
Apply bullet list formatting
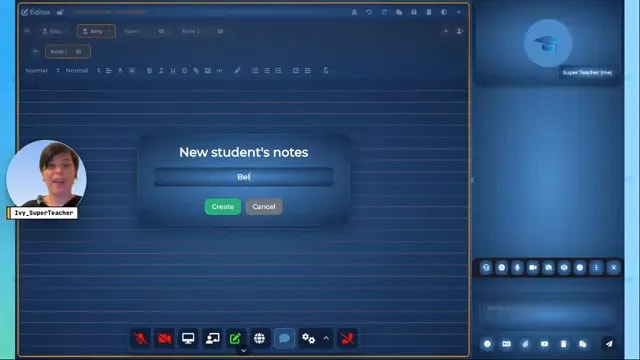(x=267, y=71)
